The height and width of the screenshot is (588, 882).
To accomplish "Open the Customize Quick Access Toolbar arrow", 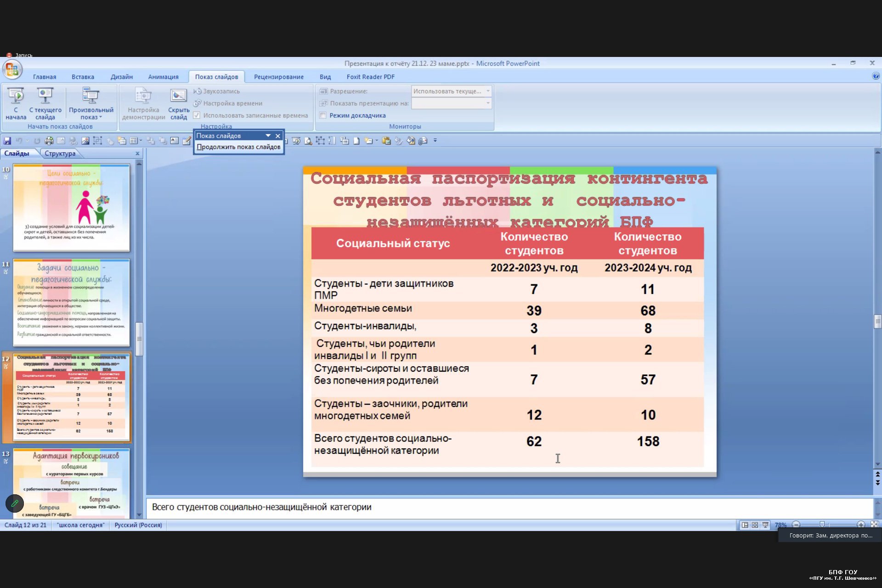I will [435, 141].
